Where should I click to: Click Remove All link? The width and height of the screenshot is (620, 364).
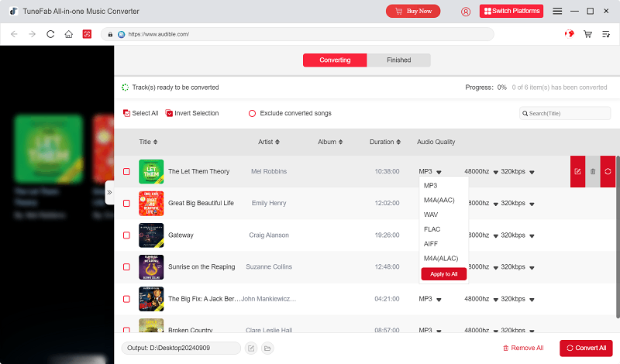[x=523, y=349]
